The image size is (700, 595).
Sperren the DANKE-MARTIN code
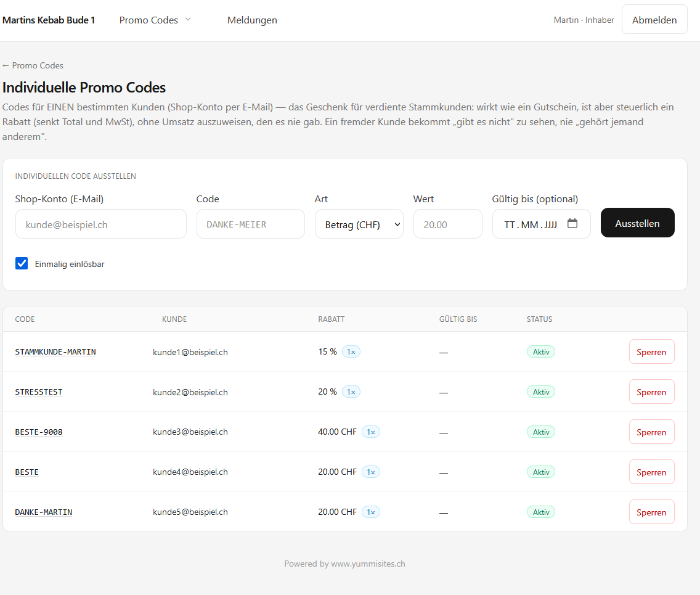click(652, 512)
